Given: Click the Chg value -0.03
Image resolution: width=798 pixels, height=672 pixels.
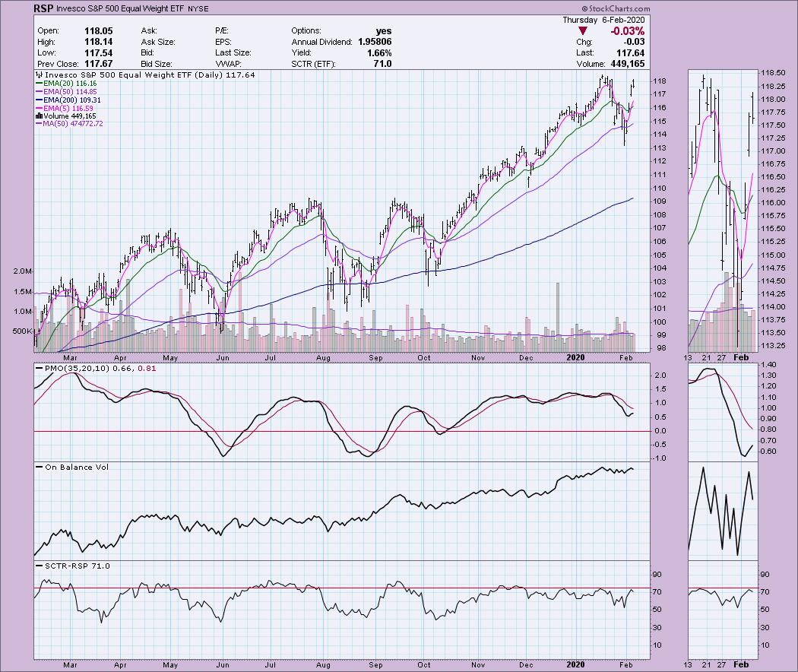Looking at the screenshot, I should (634, 42).
